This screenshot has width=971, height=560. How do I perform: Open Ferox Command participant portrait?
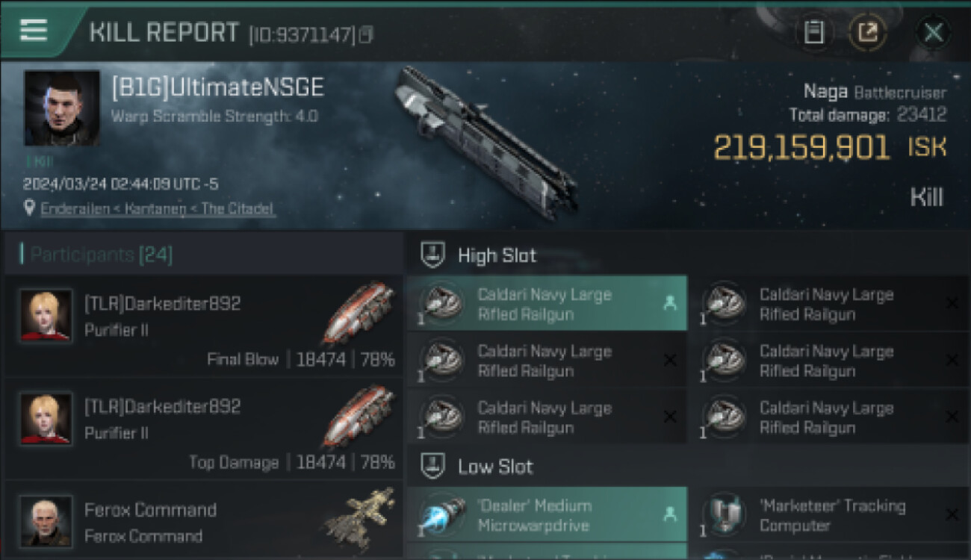click(x=46, y=521)
